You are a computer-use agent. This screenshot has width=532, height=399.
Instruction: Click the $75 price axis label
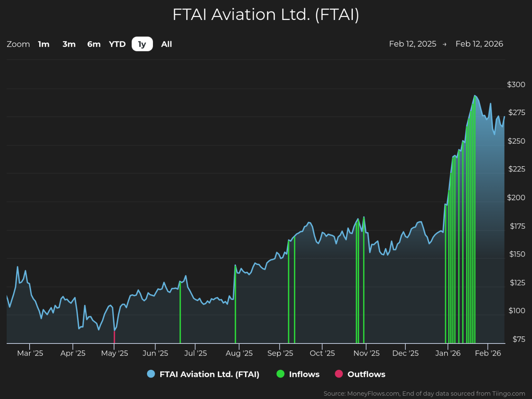pos(519,339)
